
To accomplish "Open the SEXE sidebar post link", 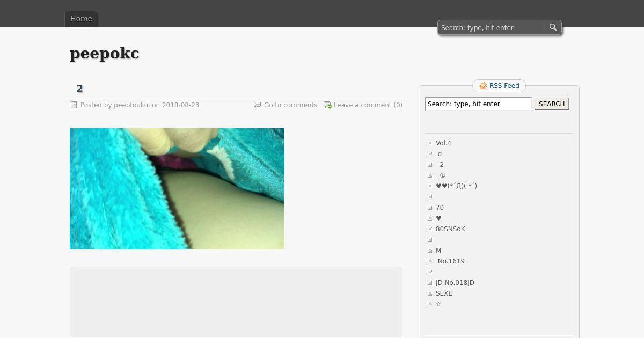I will (x=444, y=293).
